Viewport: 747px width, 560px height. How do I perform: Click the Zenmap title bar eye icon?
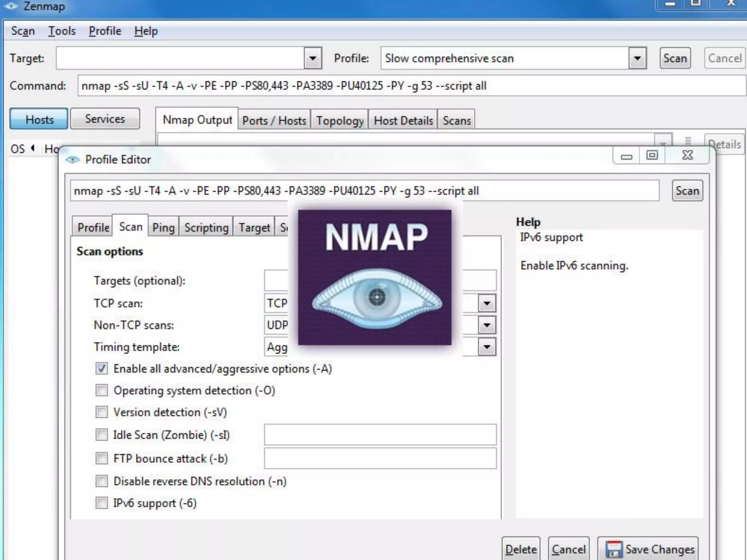[11, 6]
